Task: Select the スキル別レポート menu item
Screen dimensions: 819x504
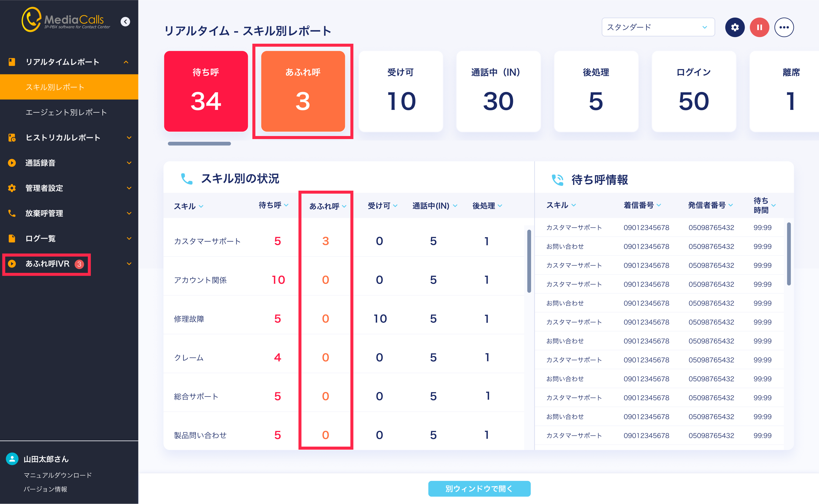Action: tap(55, 87)
